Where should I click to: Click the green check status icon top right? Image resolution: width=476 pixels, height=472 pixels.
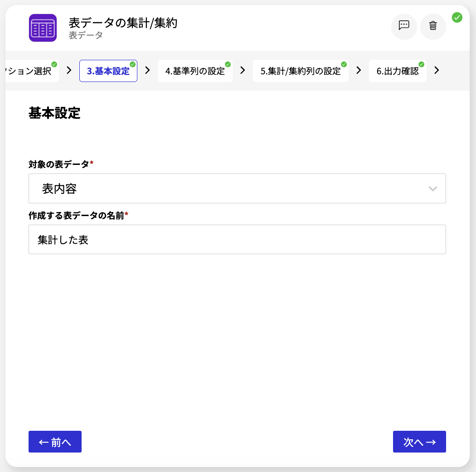(x=457, y=17)
